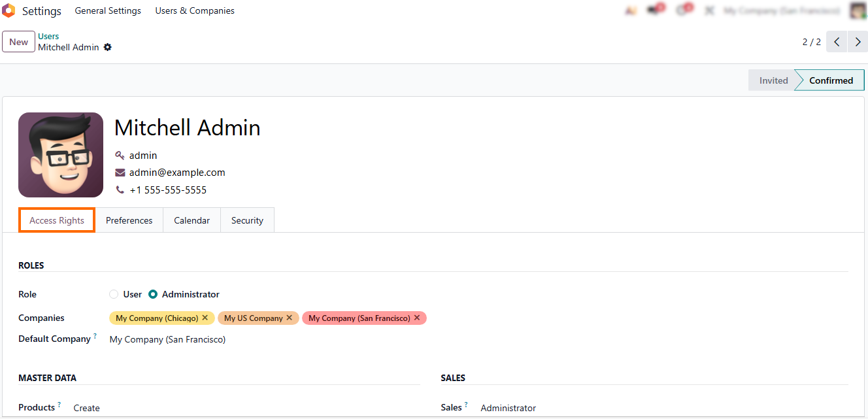Go to the next user record
Image resolution: width=868 pixels, height=419 pixels.
(858, 42)
